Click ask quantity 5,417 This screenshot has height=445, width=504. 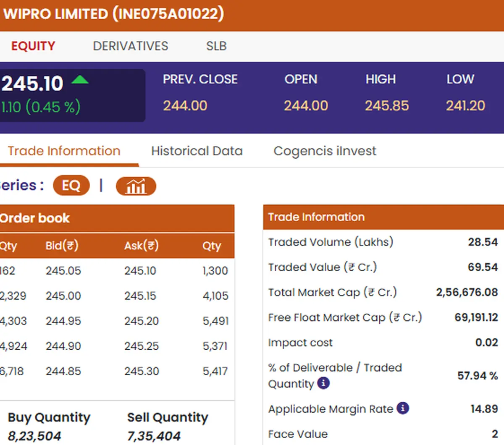pos(215,372)
